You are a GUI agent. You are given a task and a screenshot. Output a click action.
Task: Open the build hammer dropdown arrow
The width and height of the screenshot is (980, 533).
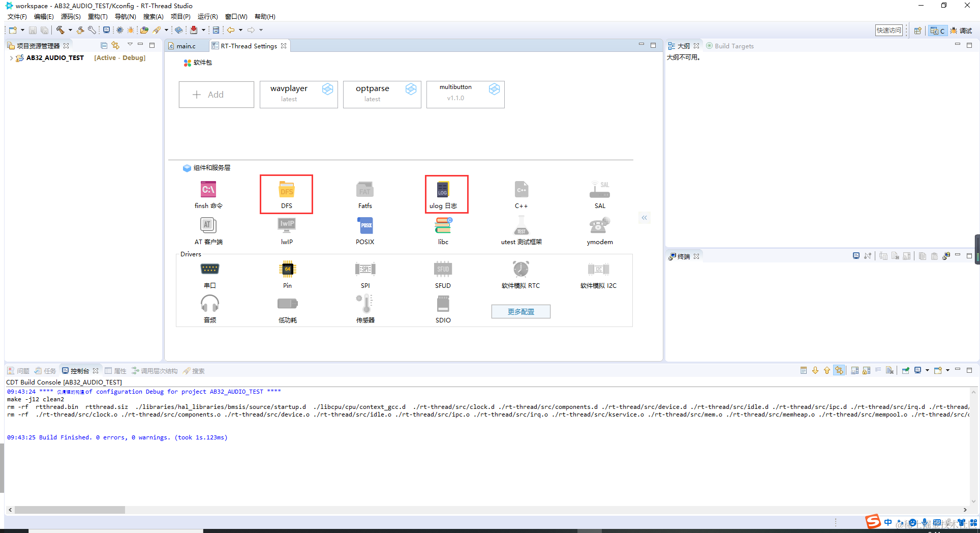70,30
